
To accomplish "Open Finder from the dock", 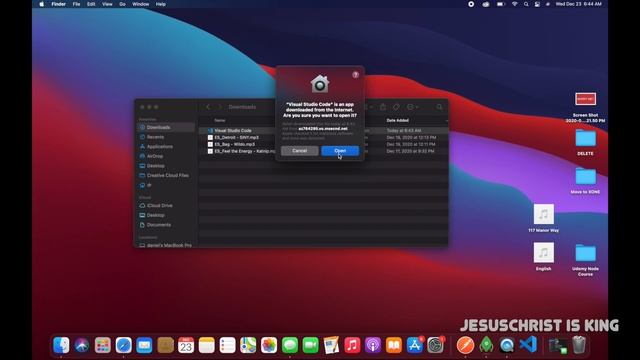I will click(61, 345).
